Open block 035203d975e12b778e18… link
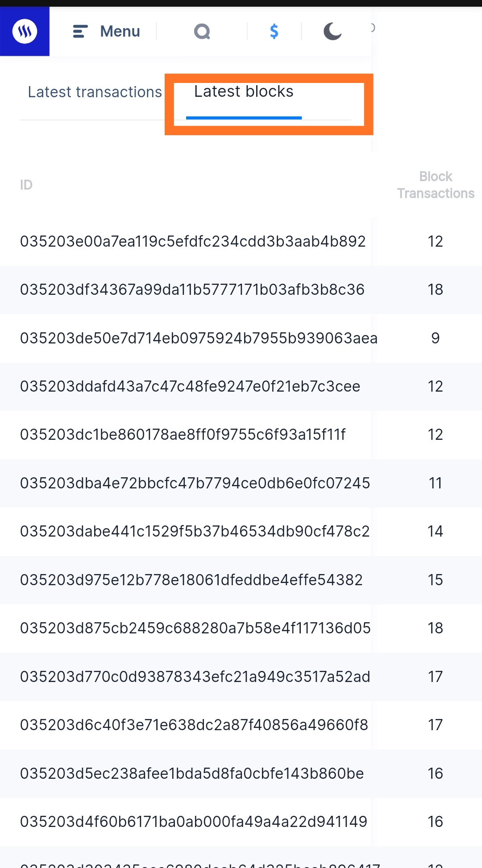This screenshot has width=482, height=868. pyautogui.click(x=191, y=580)
